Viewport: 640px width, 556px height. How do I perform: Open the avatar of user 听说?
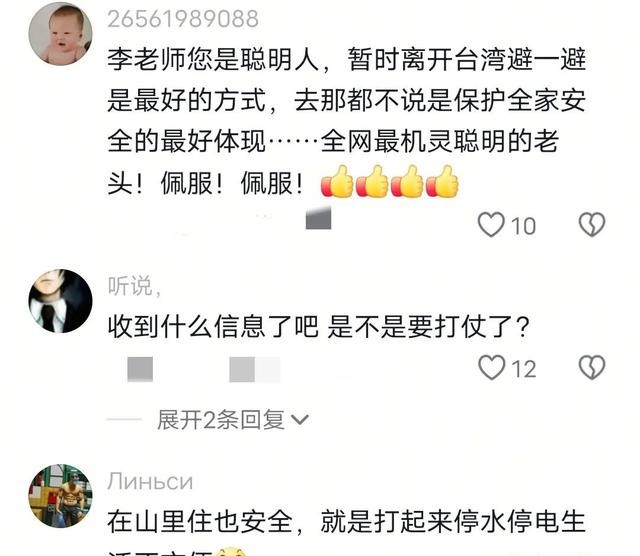click(60, 301)
